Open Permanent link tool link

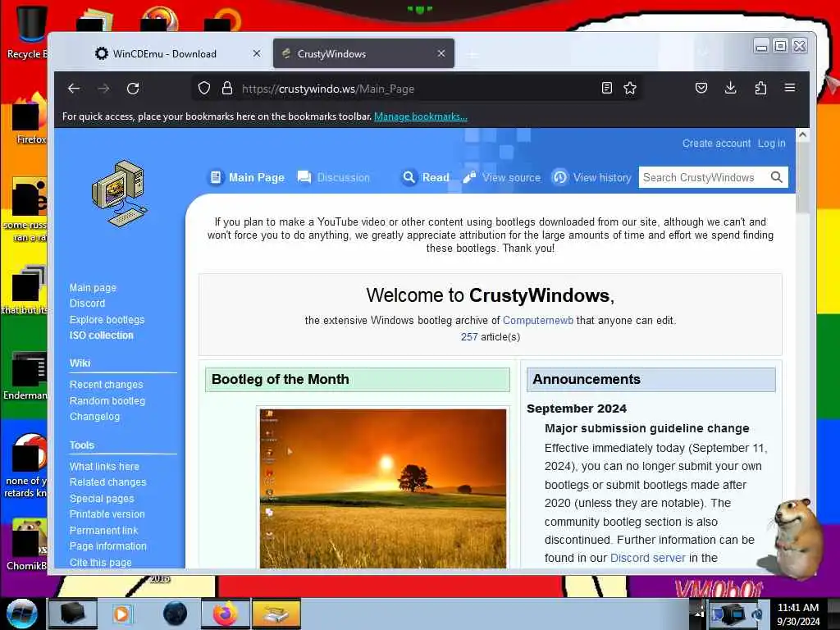[x=103, y=531]
